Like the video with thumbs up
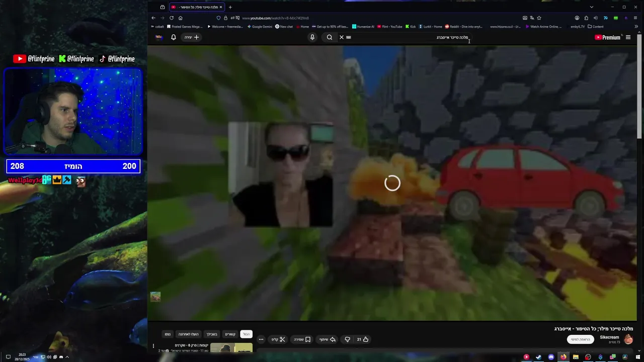Screen dimensions: 644x362 pyautogui.click(x=362, y=339)
